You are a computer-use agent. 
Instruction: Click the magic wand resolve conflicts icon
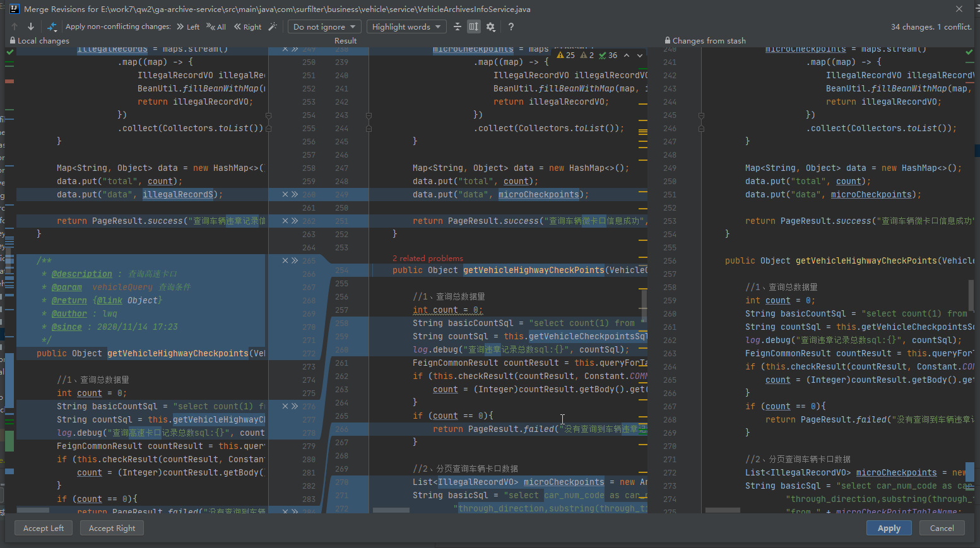click(273, 26)
